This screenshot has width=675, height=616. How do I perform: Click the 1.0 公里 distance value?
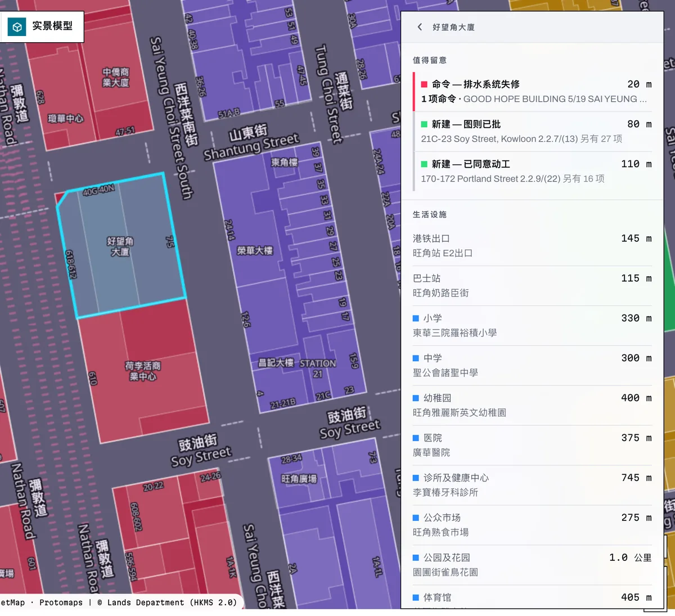click(x=631, y=557)
